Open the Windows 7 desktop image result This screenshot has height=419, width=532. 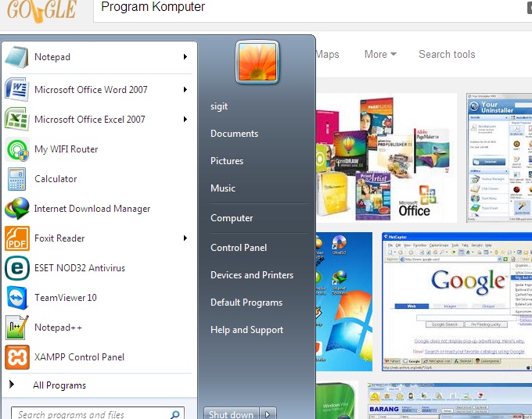[344, 302]
